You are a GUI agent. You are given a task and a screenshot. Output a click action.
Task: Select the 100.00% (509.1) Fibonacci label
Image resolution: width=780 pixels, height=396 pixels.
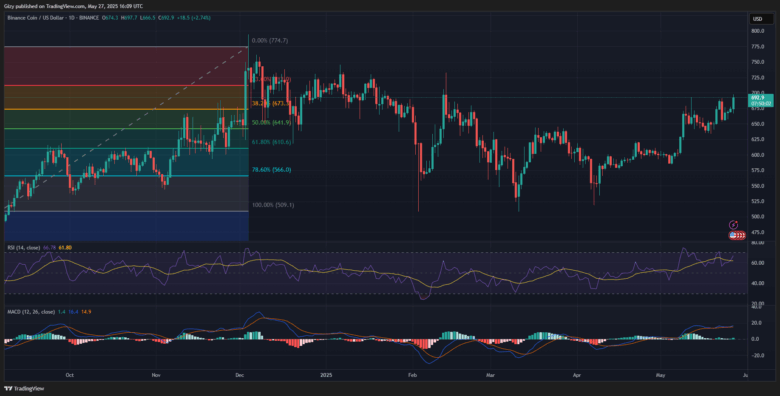pyautogui.click(x=273, y=204)
